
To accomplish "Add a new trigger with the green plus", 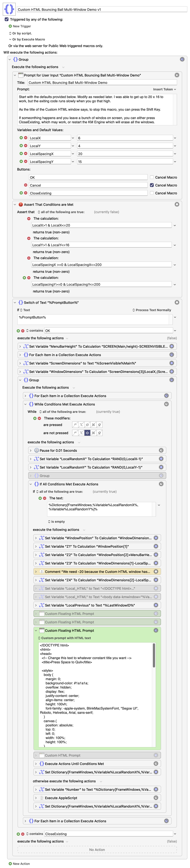I will click(10, 26).
